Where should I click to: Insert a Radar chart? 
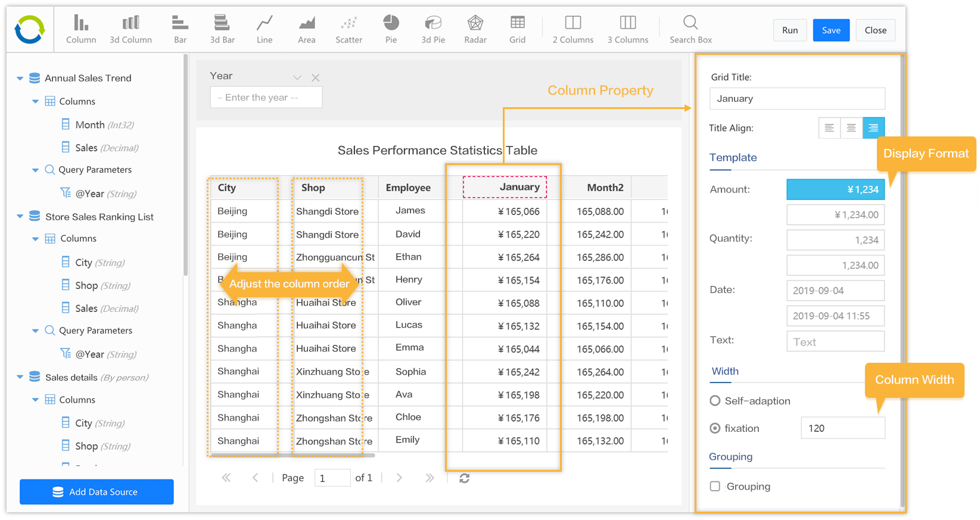click(475, 30)
